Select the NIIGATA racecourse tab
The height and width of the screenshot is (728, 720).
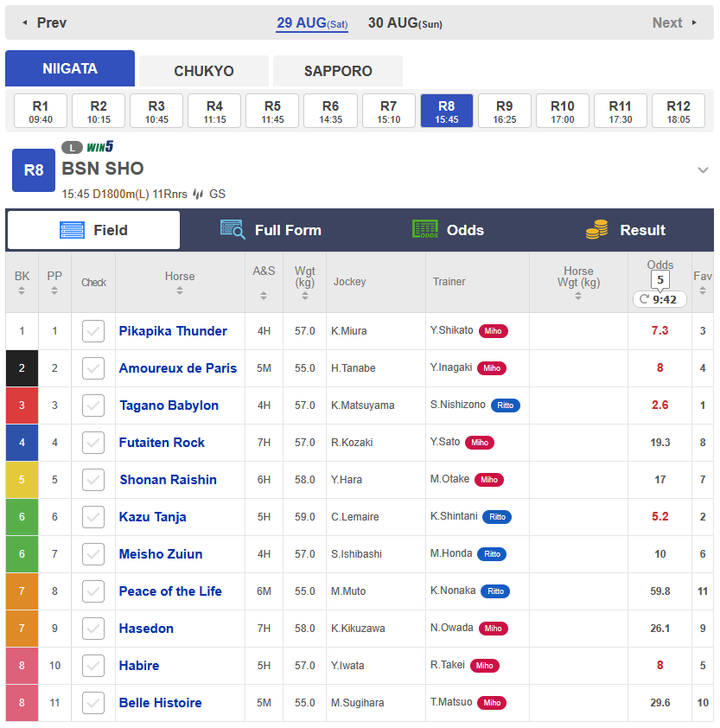coord(70,68)
